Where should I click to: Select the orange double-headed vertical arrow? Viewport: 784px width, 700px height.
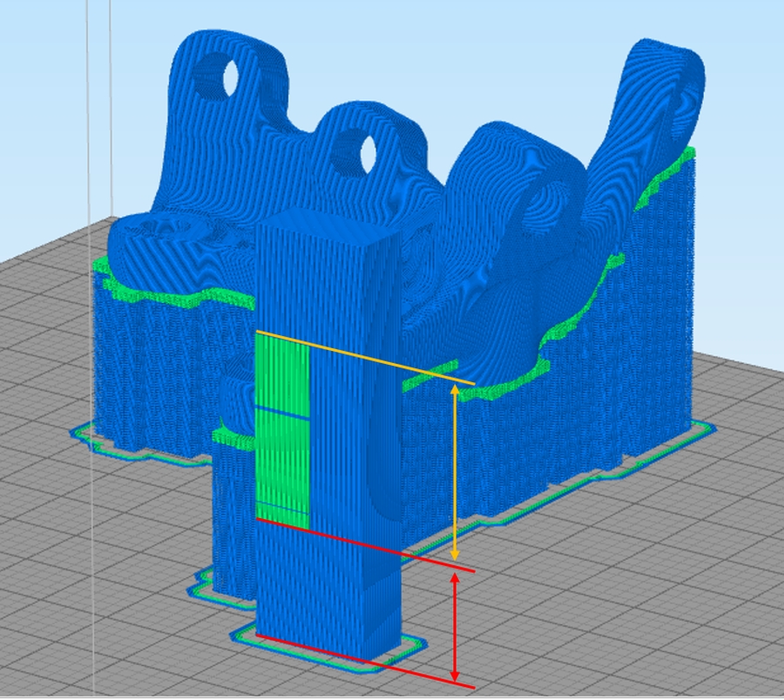(x=455, y=470)
